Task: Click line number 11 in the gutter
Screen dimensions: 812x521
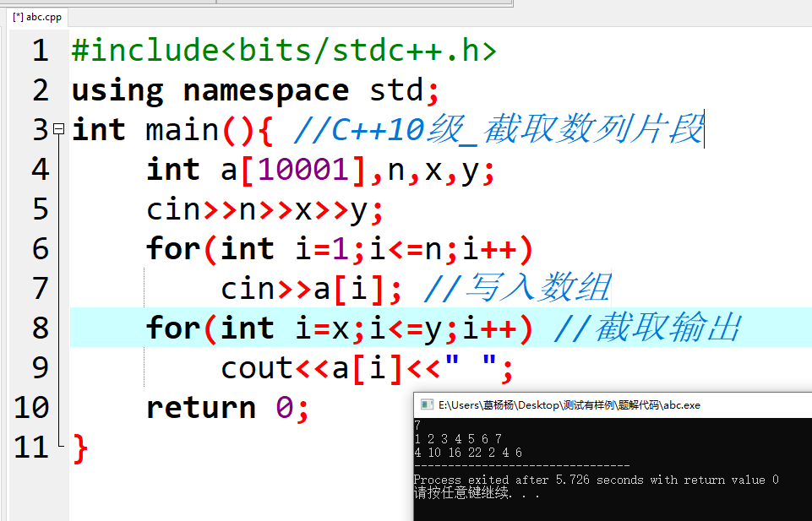Action: pos(32,447)
